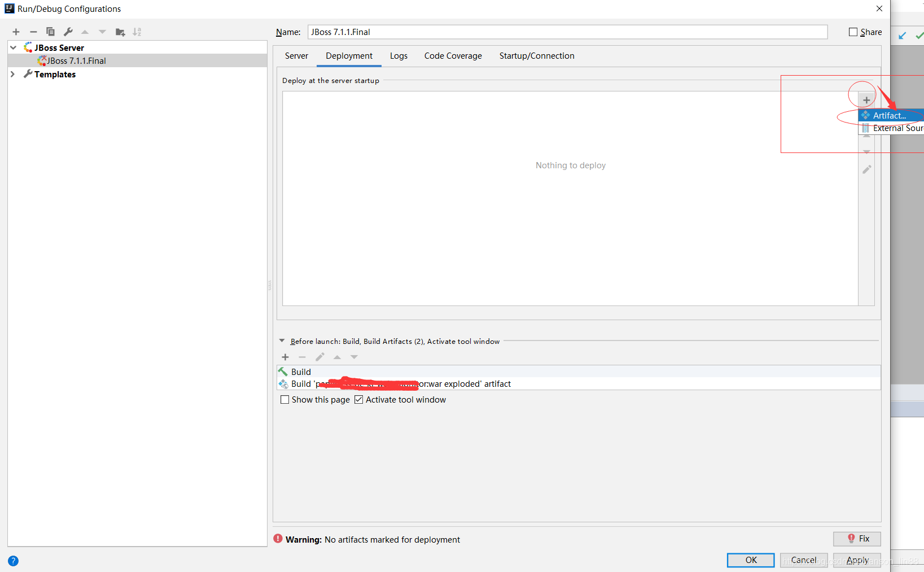Add new configuration with plus icon
Viewport: 924px width, 572px height.
(x=16, y=32)
